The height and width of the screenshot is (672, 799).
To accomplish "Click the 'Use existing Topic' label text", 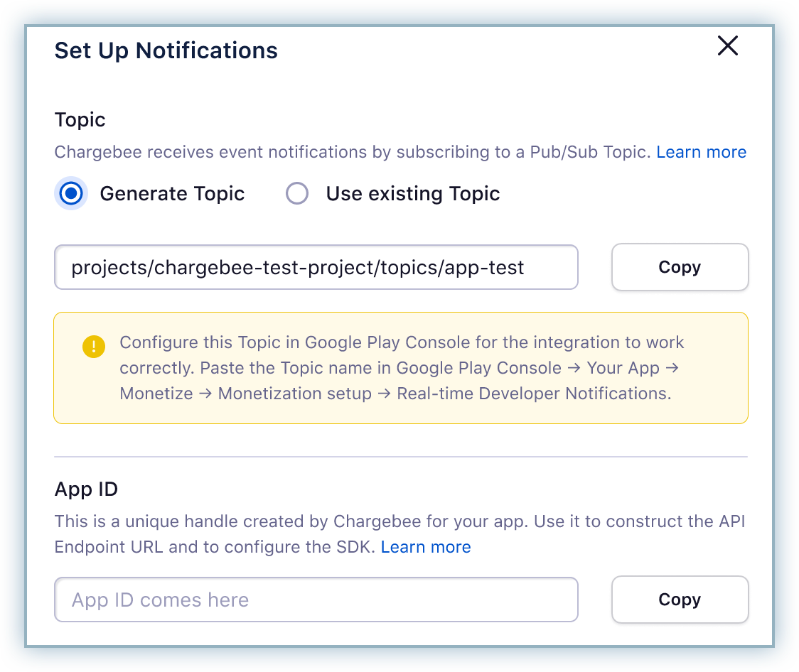I will pos(412,194).
